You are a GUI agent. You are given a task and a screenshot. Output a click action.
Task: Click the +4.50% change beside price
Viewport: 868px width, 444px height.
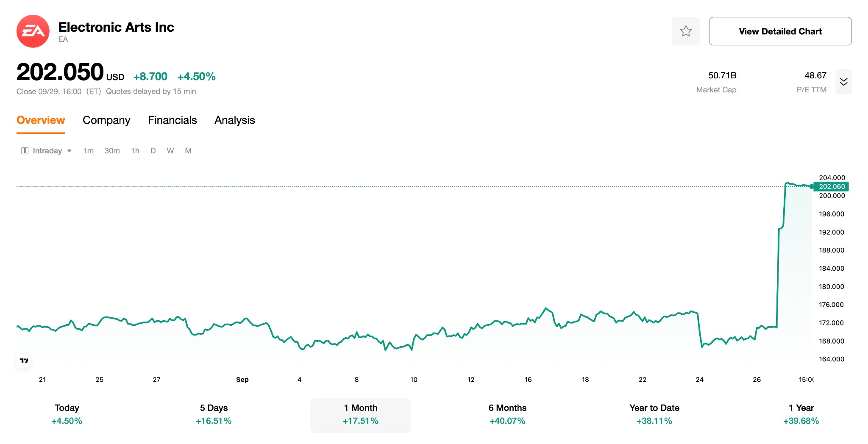[x=196, y=77]
